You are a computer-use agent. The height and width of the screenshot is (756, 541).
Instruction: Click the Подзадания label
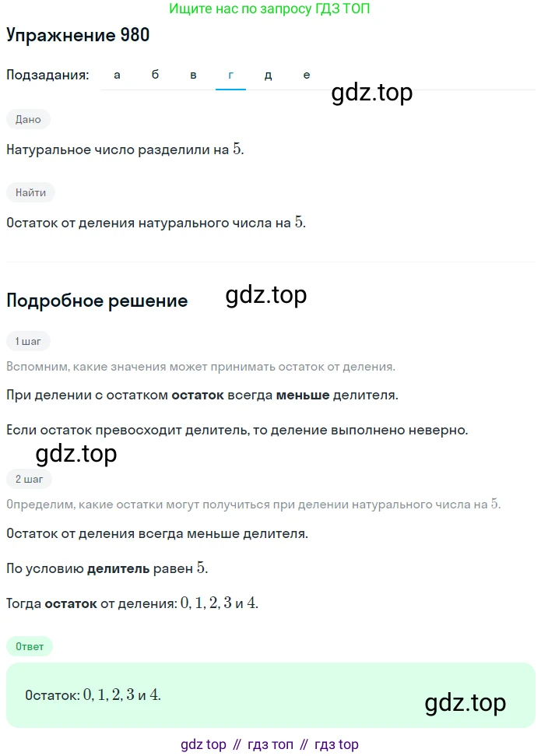47,76
